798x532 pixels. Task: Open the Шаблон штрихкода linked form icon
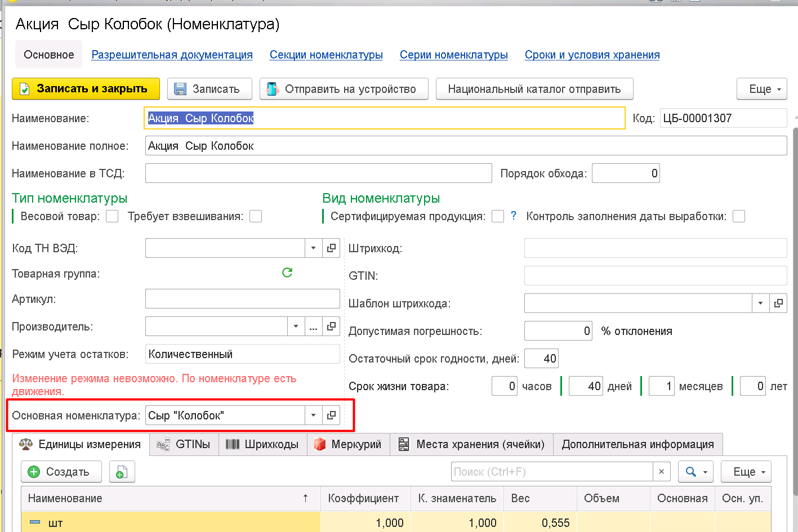pos(778,303)
